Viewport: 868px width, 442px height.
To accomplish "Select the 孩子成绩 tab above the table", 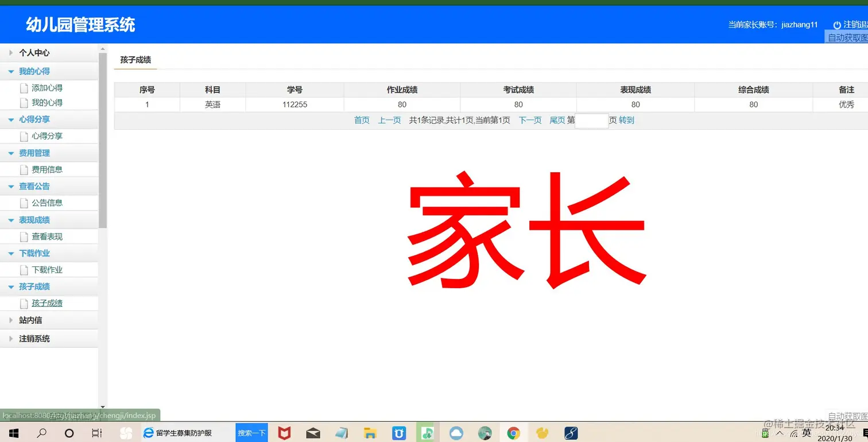I will click(x=135, y=59).
